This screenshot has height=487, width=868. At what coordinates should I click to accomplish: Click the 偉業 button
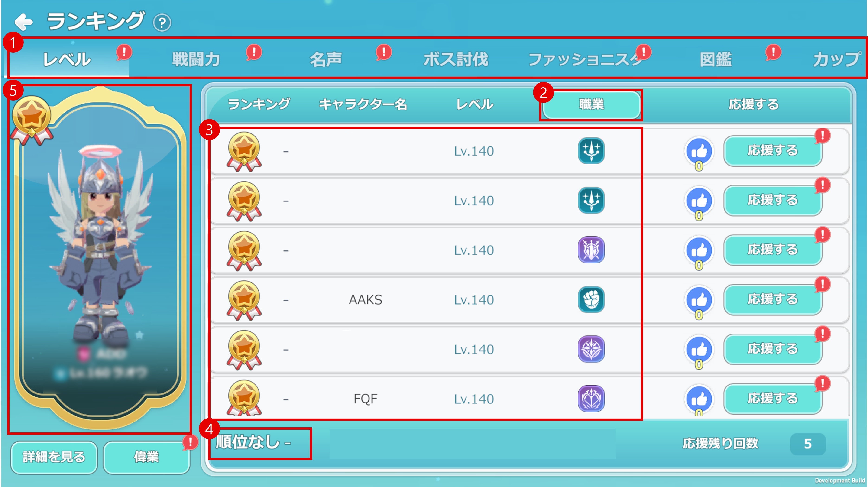(146, 457)
